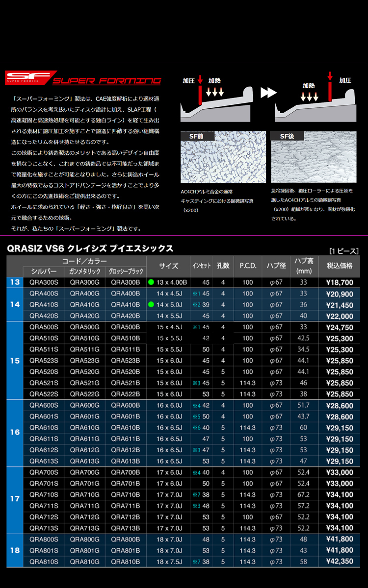368x588 pixels.
Task: Click code QRA523B
Action: click(126, 361)
